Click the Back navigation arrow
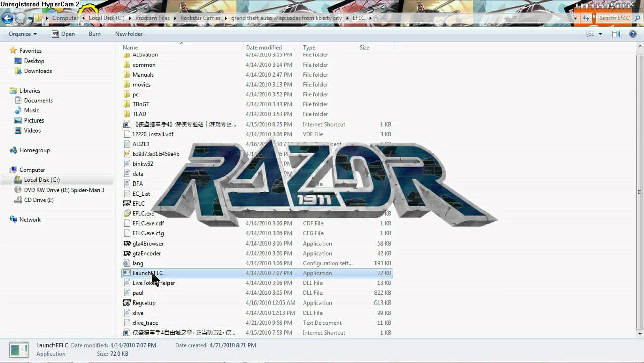 click(7, 19)
